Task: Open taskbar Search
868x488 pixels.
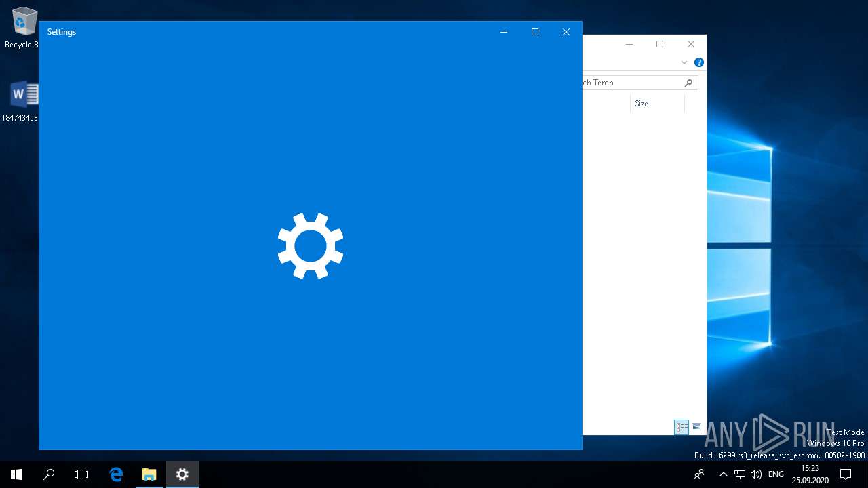Action: (x=49, y=474)
